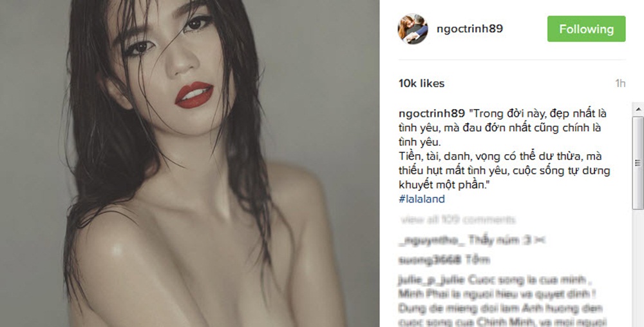The width and height of the screenshot is (644, 327).
Task: Open the ngoctrinh89 profile avatar picture
Action: [413, 29]
